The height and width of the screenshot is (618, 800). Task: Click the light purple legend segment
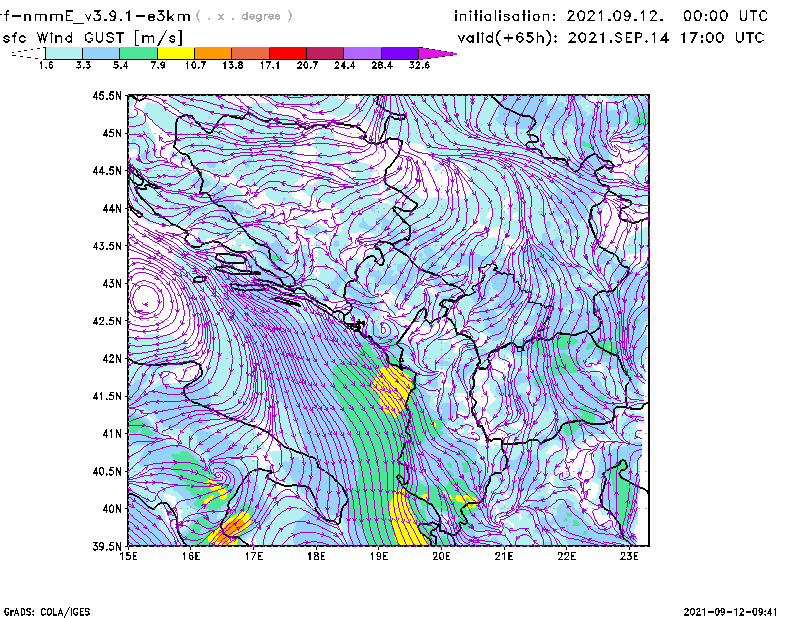[x=362, y=53]
